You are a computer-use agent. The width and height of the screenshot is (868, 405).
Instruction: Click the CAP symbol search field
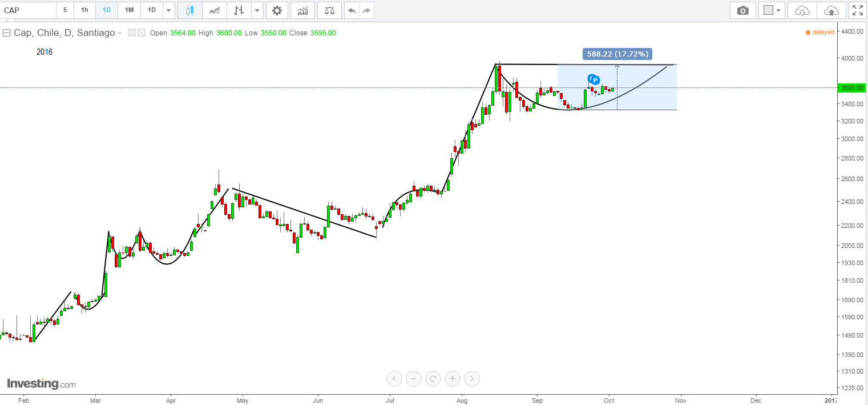(29, 10)
